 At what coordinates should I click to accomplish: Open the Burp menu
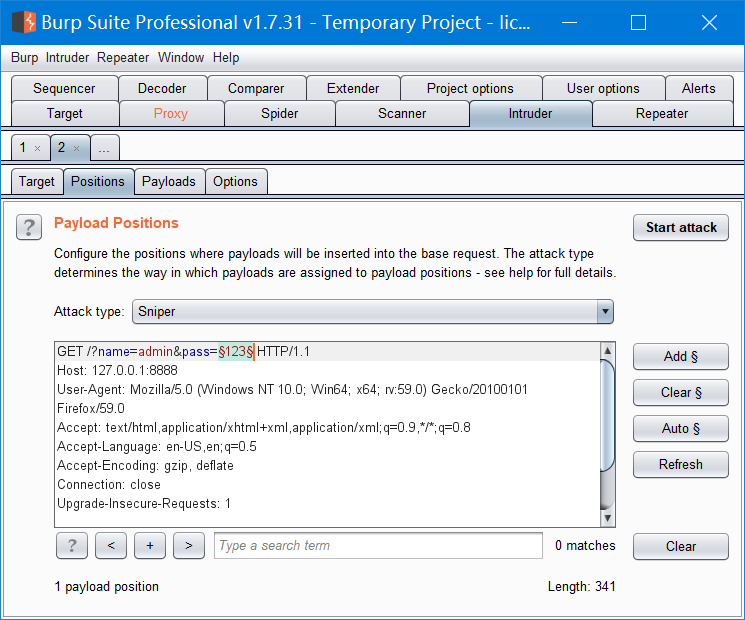[24, 57]
